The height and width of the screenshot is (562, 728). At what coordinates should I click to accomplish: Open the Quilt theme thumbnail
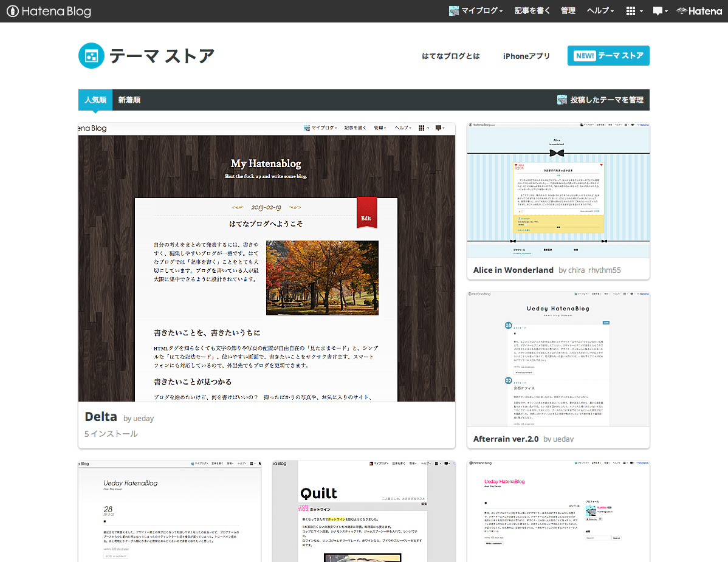coord(363,511)
